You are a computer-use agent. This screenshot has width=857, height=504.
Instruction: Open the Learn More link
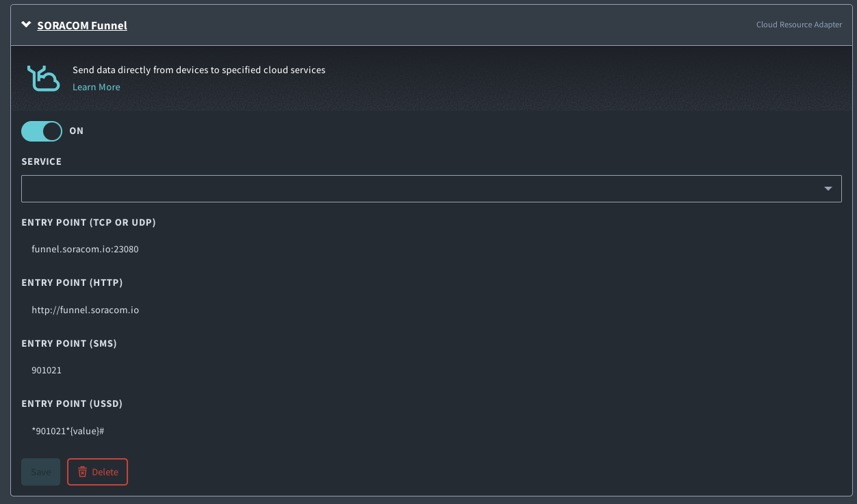coord(97,88)
